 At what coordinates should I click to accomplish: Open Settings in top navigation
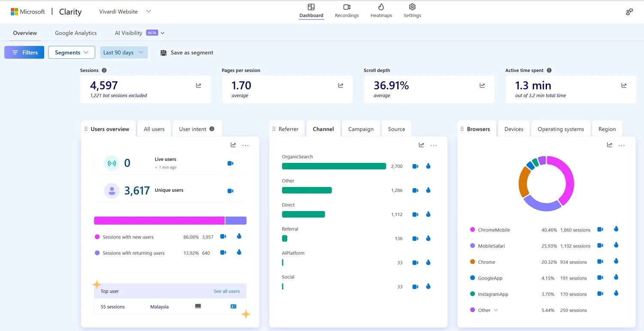point(412,11)
